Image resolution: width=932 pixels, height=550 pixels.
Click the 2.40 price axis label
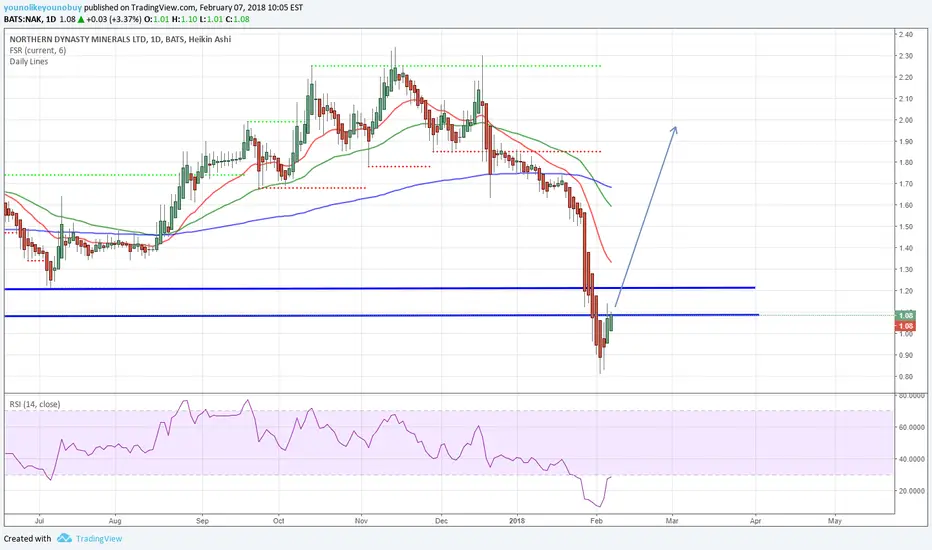[905, 34]
